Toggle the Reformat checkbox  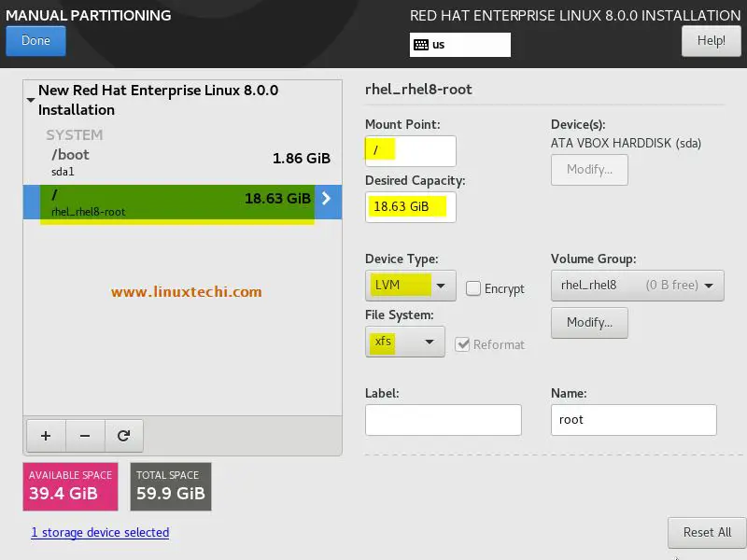[x=462, y=343]
